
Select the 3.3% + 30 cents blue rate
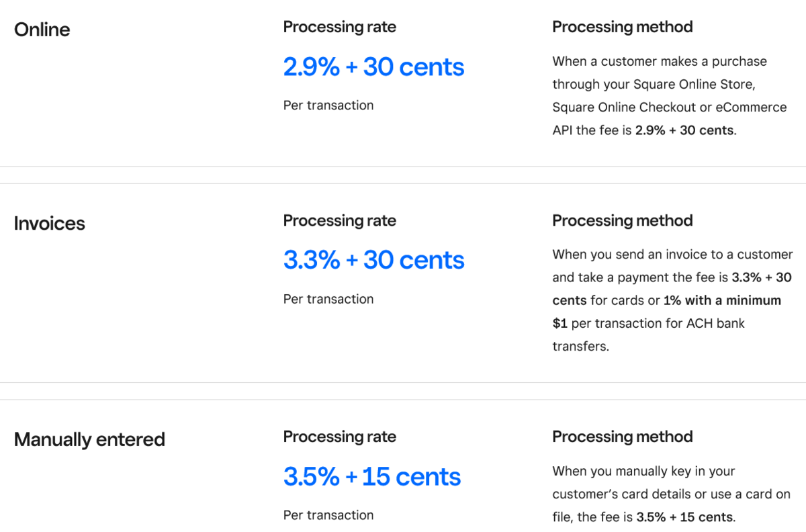(x=373, y=260)
